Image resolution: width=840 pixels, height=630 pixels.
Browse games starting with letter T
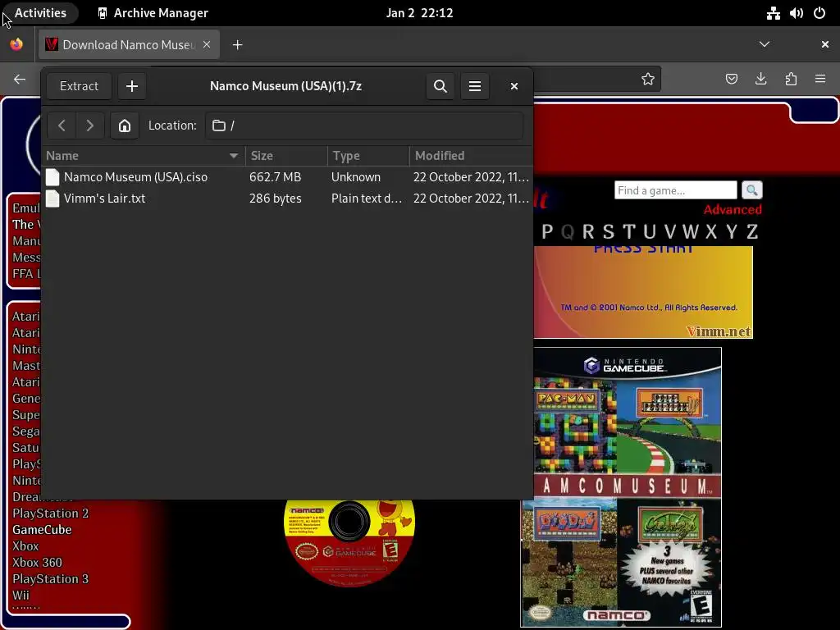[x=628, y=232]
